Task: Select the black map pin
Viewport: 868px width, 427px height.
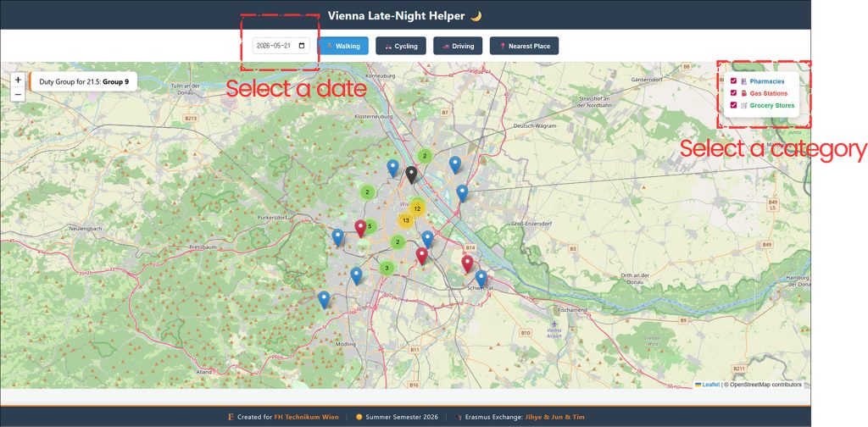Action: (411, 175)
